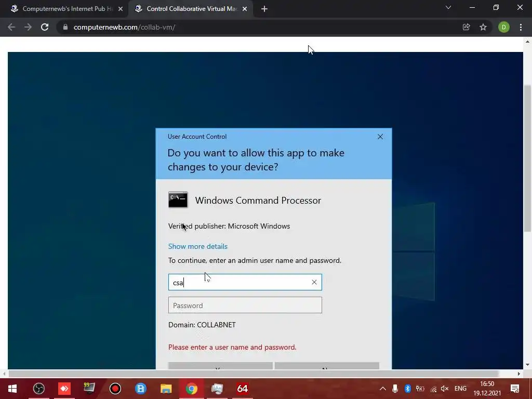Close the Control Collaborative Virtual Machine tab
This screenshot has width=532, height=399.
(245, 9)
